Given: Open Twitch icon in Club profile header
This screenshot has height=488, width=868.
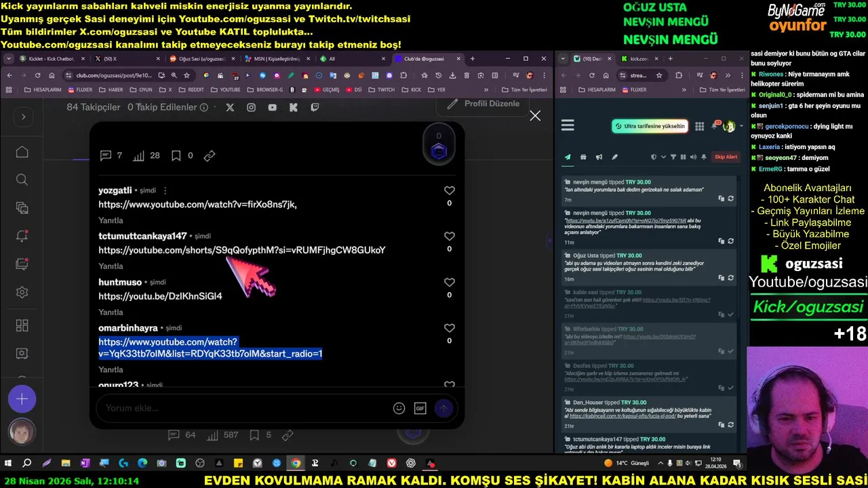Looking at the screenshot, I should pos(315,107).
